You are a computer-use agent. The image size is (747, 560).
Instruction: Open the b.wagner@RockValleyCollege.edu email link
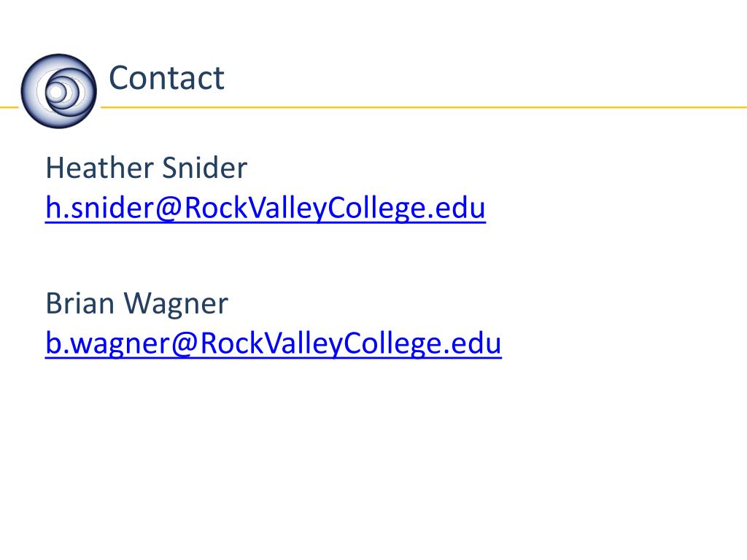[274, 343]
